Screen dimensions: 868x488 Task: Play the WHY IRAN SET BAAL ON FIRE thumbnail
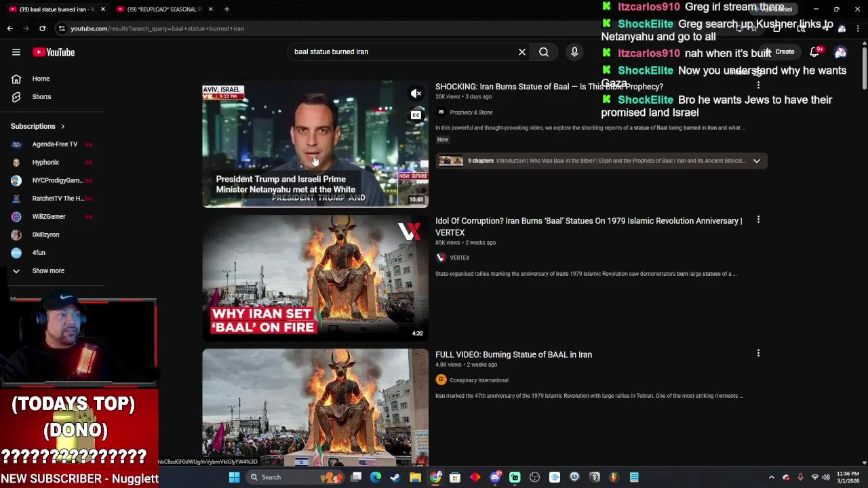[x=315, y=277]
